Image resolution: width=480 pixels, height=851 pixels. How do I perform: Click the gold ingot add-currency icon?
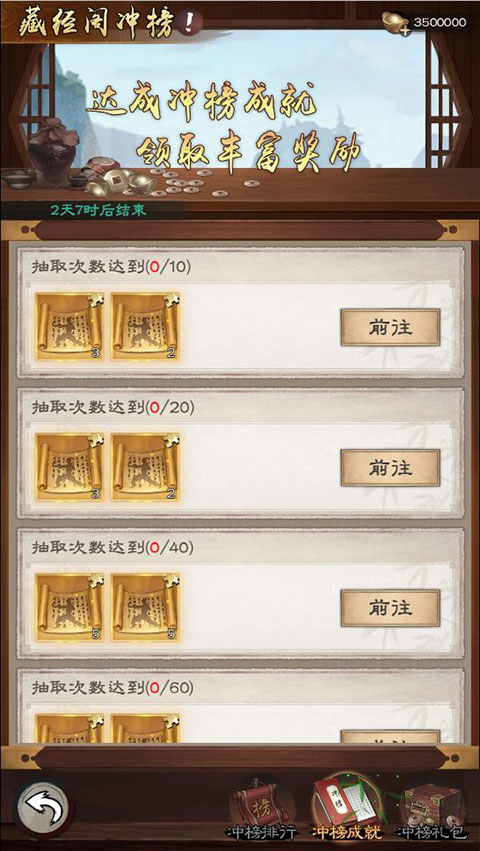(x=396, y=23)
